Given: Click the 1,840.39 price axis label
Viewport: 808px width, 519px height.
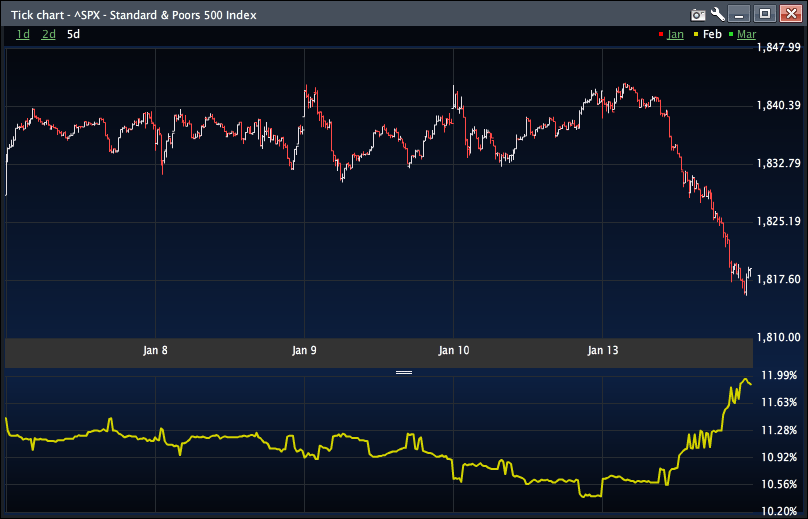Looking at the screenshot, I should click(778, 106).
